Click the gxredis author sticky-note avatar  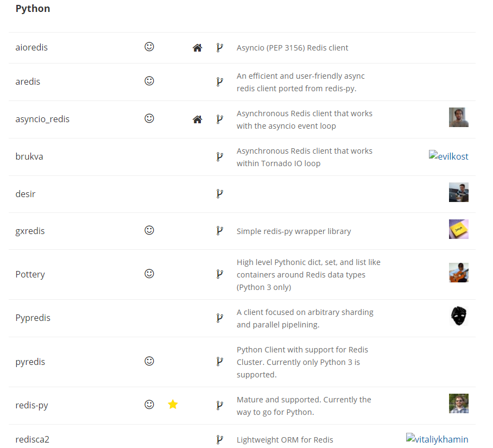coord(459,229)
